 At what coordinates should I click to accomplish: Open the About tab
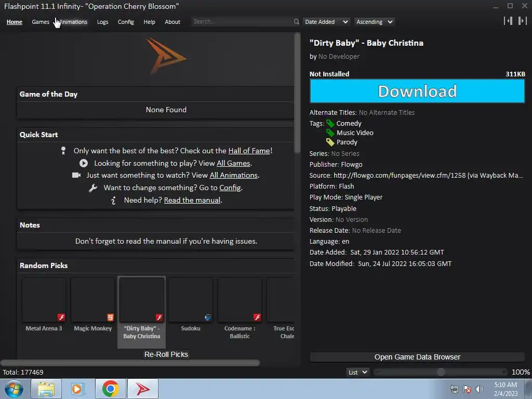click(x=172, y=22)
